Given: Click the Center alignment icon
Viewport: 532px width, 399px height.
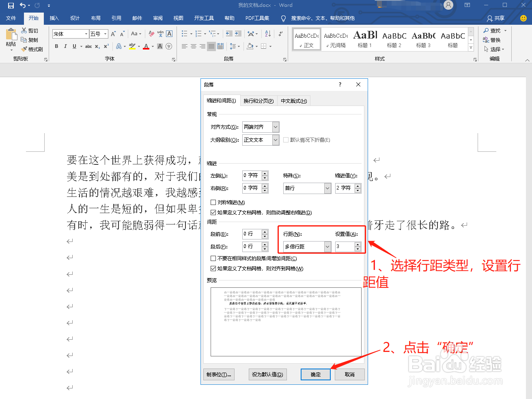Looking at the screenshot, I should pos(194,46).
